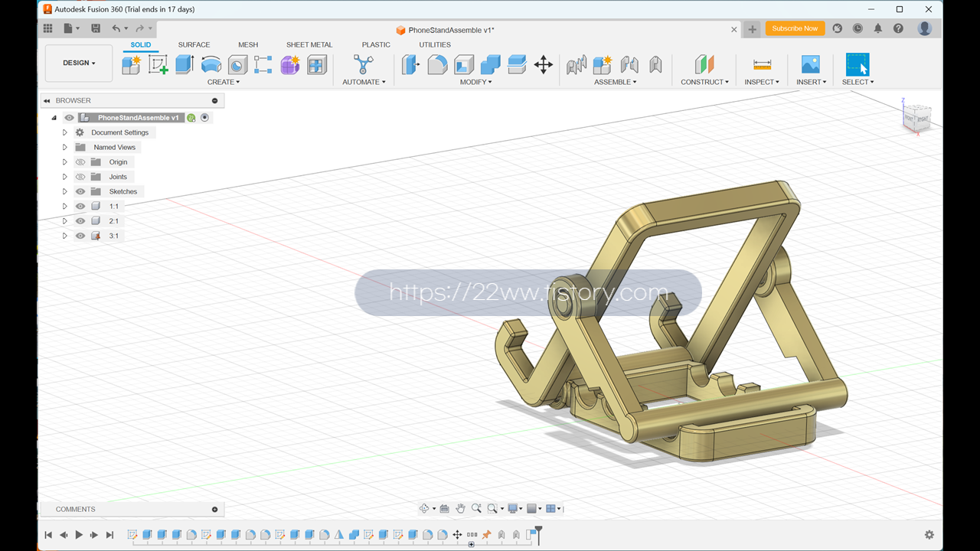Expand the Named Views node
The width and height of the screenshot is (980, 551).
pos(65,147)
